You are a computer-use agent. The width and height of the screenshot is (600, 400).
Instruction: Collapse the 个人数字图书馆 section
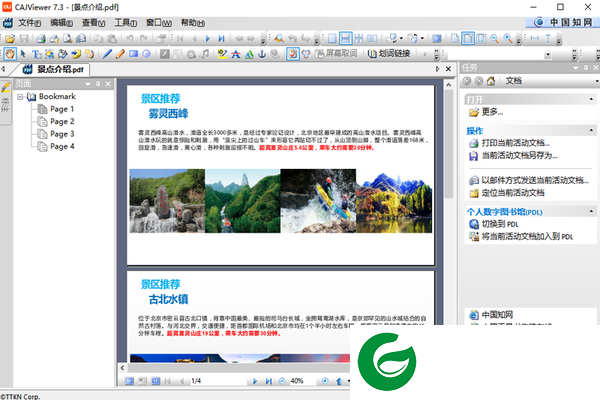[x=591, y=211]
